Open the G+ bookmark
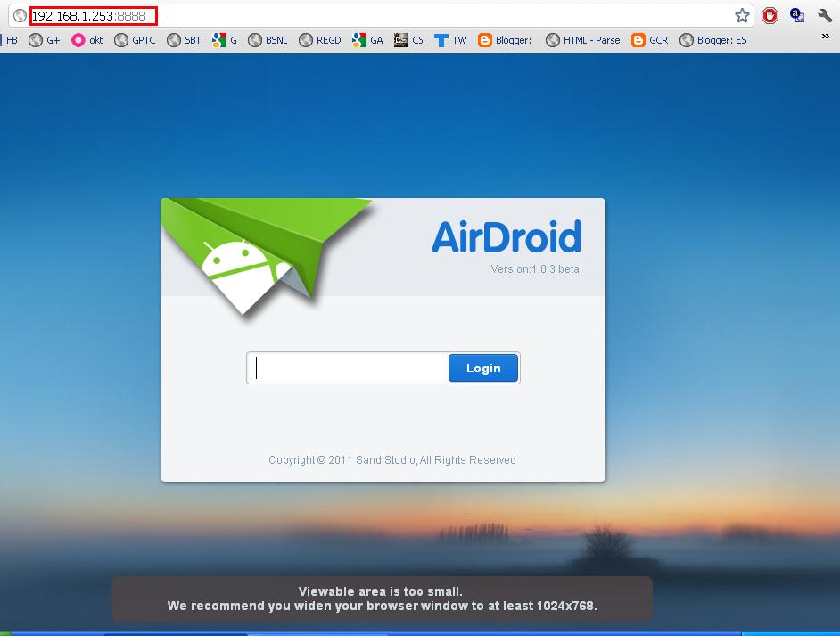Viewport: 840px width, 636px height. [44, 40]
